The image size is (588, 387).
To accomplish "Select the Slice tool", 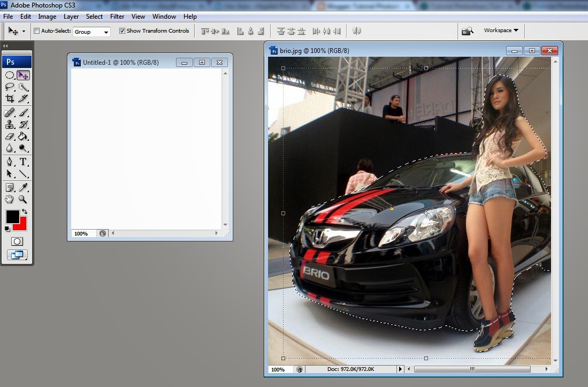I will (x=23, y=98).
